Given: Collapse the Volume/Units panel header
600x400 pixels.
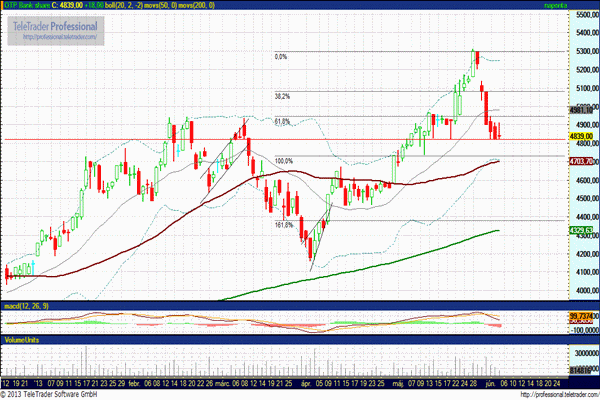Looking at the screenshot, I should (x=24, y=338).
